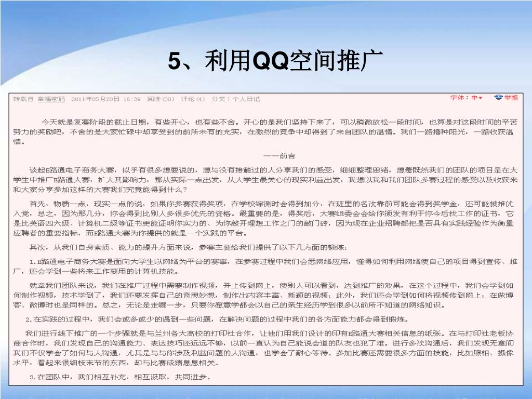Click item 3.在团队中，我们相互补充
Screen dimensions: 532x399
(x=120, y=377)
